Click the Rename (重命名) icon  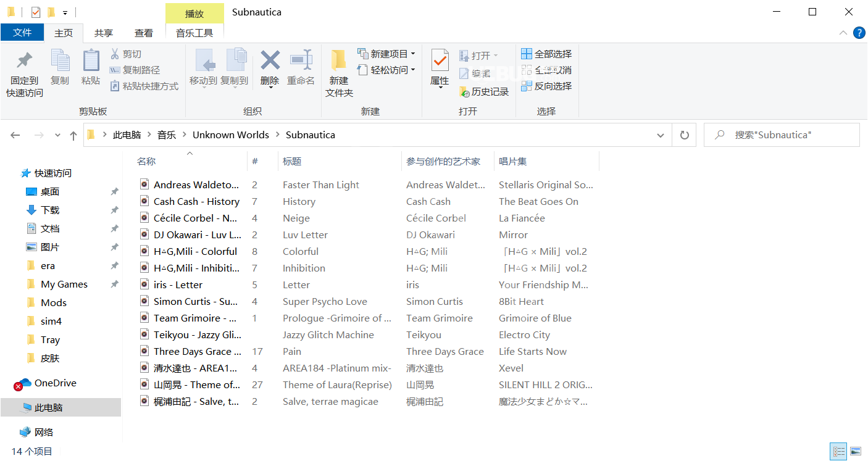point(301,60)
